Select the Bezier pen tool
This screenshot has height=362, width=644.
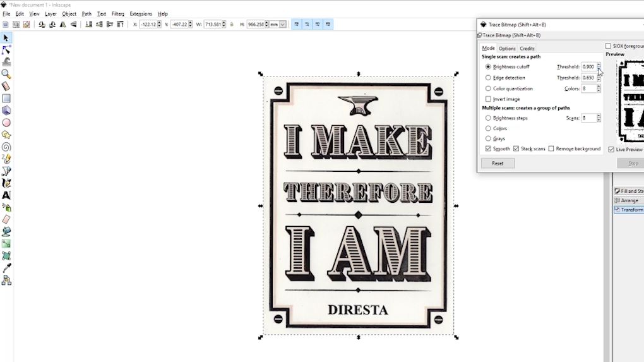coord(6,171)
